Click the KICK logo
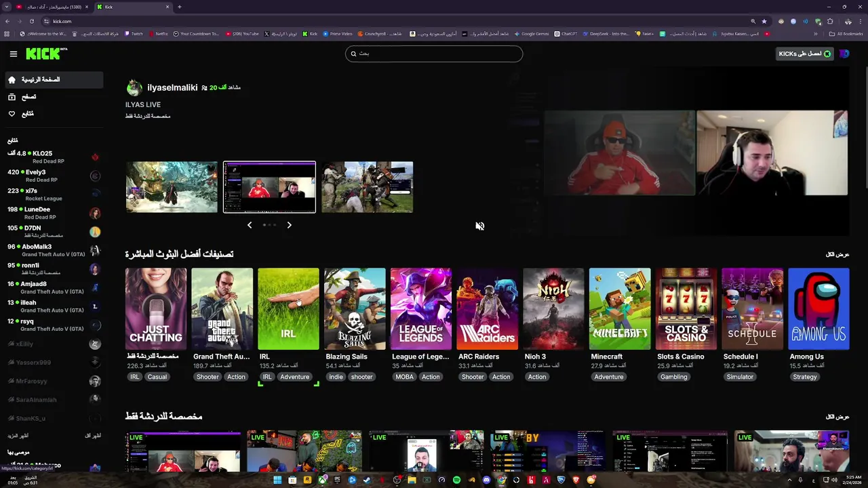Viewport: 868px width, 488px height. 46,54
